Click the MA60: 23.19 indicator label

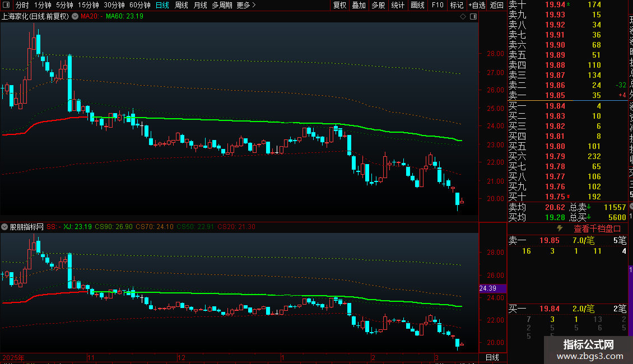[x=124, y=16]
